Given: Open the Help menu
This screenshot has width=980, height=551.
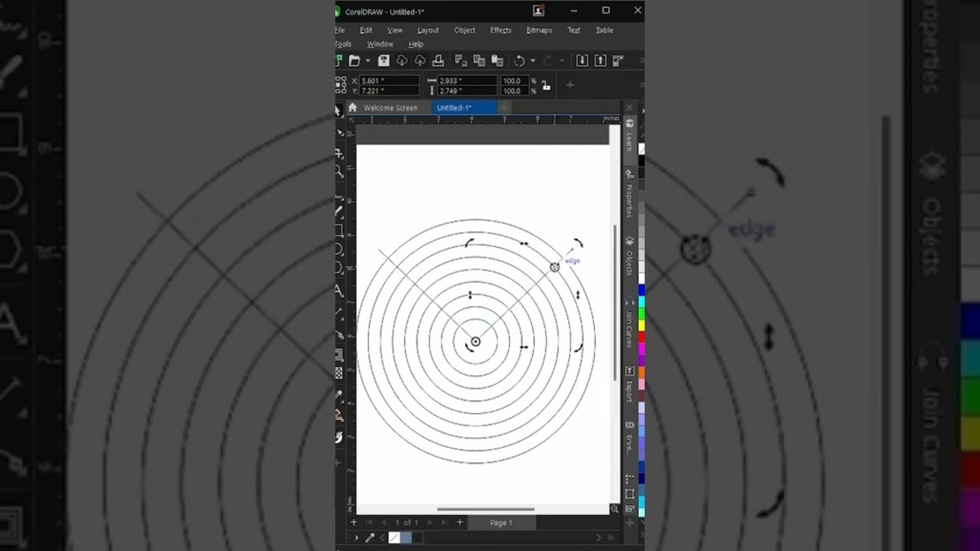Looking at the screenshot, I should tap(416, 44).
